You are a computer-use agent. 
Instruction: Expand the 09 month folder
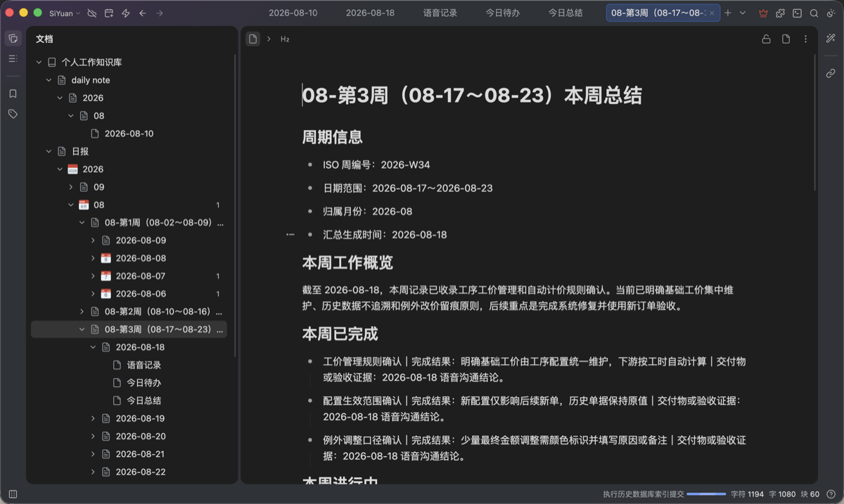(x=71, y=187)
